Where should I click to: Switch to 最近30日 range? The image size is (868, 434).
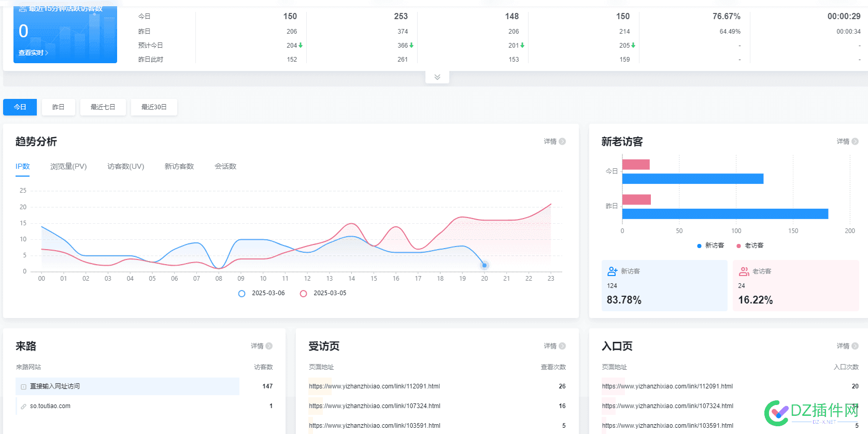[154, 107]
